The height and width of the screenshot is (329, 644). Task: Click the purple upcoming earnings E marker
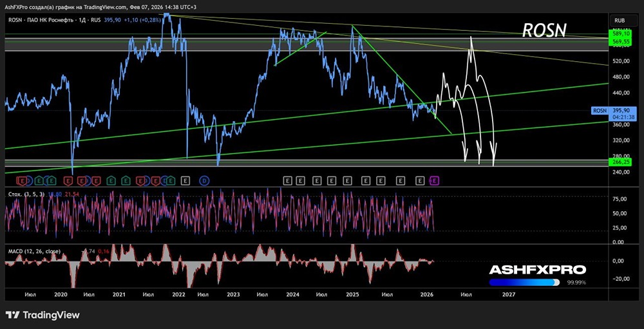coord(435,180)
